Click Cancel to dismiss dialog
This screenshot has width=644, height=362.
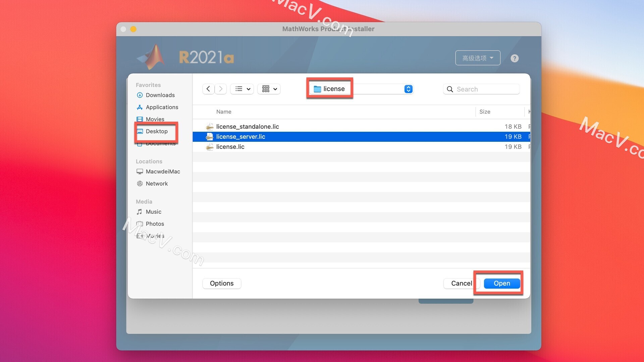[x=461, y=283]
